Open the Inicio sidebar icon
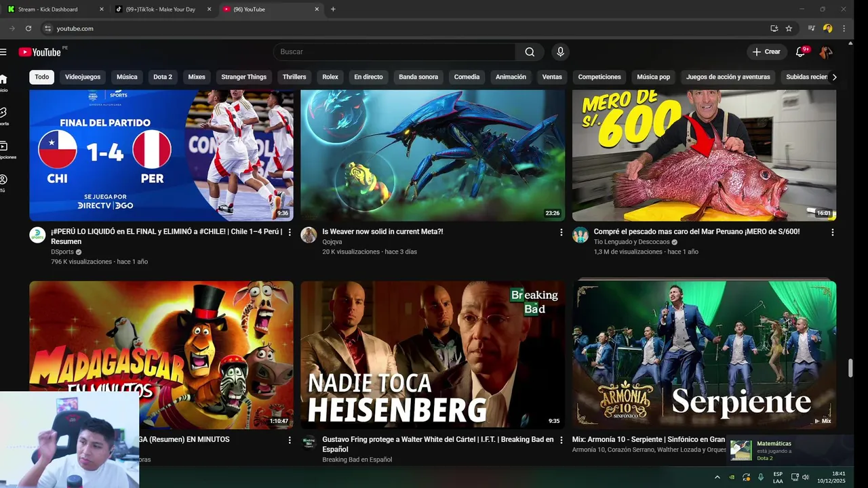 [3, 83]
